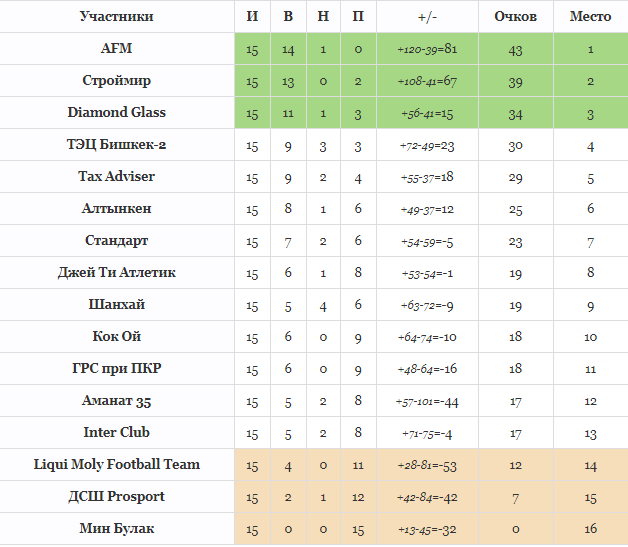628x547 pixels.
Task: Click the Очков column header
Action: [x=516, y=17]
